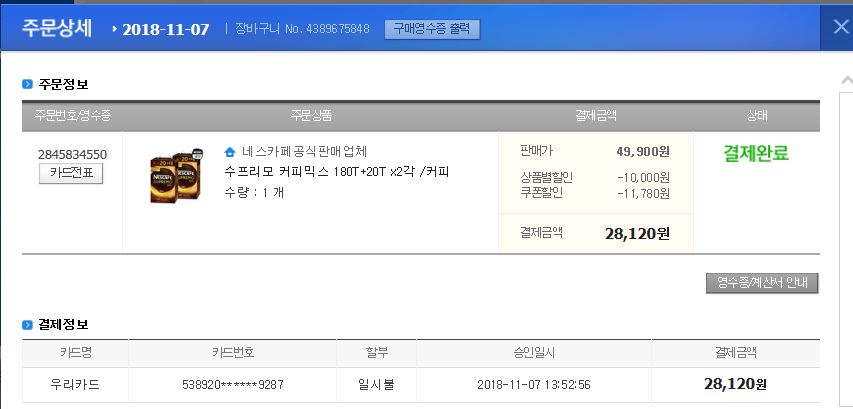This screenshot has width=853, height=409.
Task: Open the 카드전표 card slip
Action: [x=70, y=173]
